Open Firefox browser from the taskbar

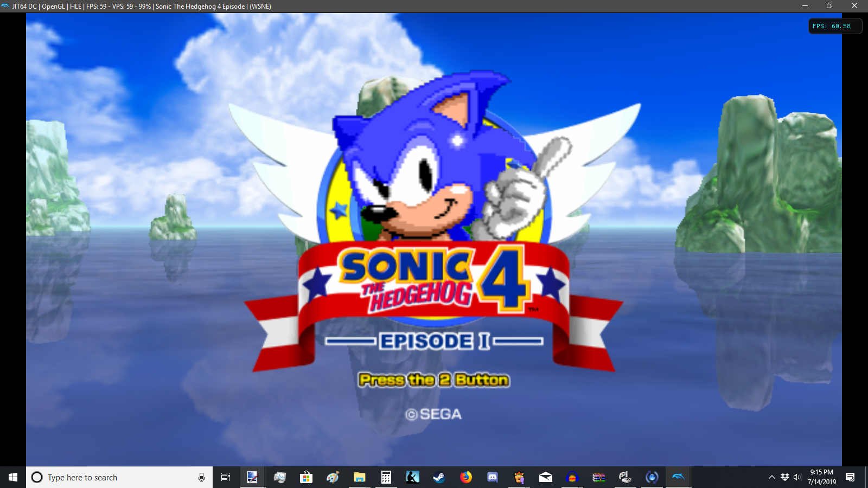[x=465, y=477]
